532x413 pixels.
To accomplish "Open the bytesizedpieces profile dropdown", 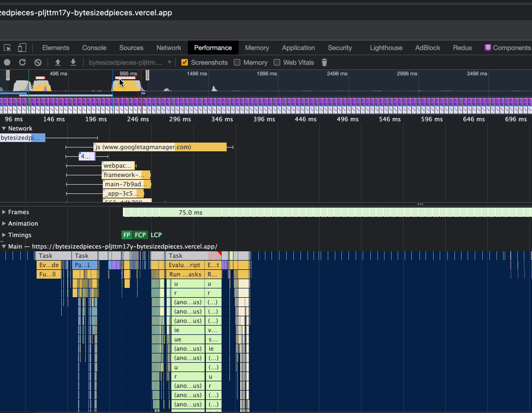I will point(129,62).
